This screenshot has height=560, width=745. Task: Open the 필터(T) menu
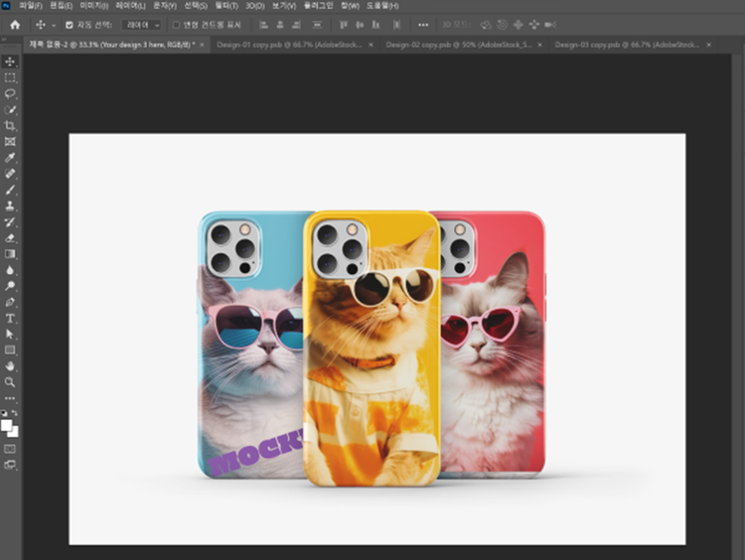click(x=226, y=6)
